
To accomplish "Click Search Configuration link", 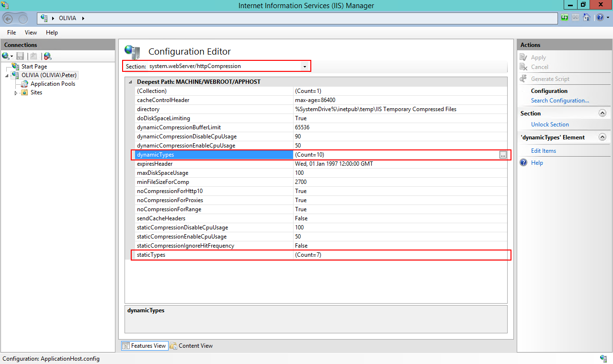I will (x=560, y=101).
